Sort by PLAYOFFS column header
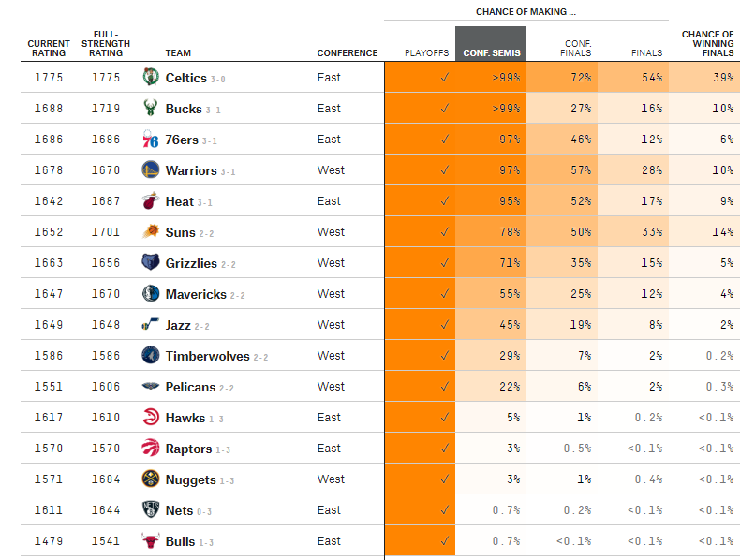 tap(426, 53)
